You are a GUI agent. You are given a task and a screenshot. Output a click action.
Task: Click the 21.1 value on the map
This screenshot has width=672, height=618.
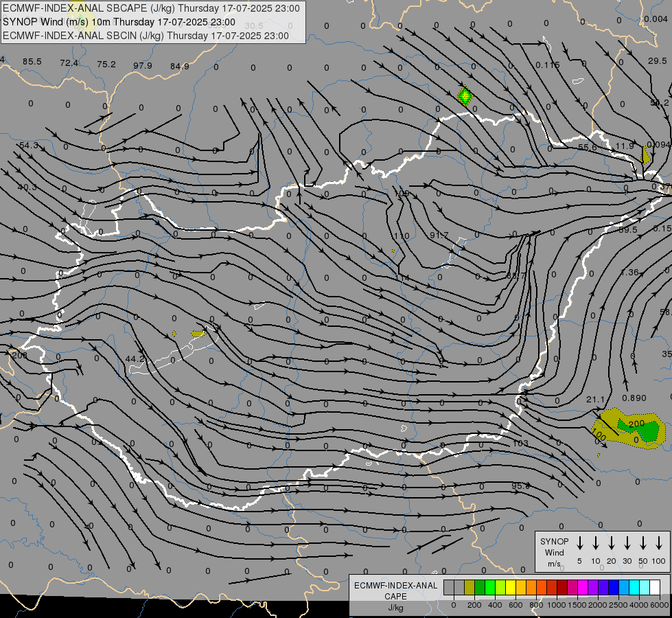596,400
